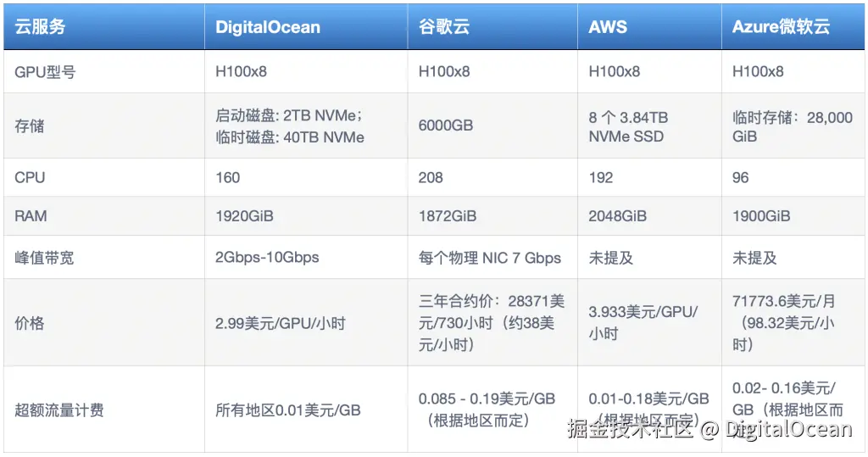Viewport: 868px width, 457px height.
Task: Click the 2.99美元/GPU/小时 price cell
Action: (281, 323)
